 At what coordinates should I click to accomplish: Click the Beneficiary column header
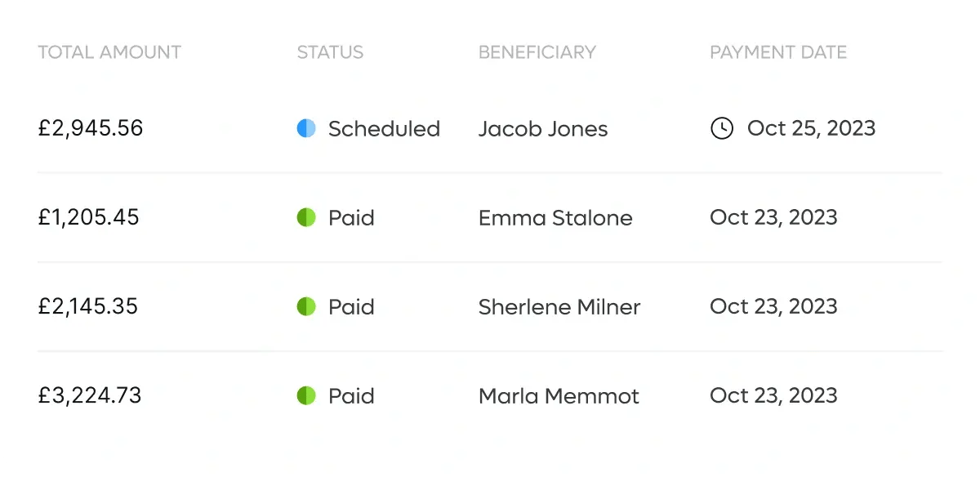point(537,52)
